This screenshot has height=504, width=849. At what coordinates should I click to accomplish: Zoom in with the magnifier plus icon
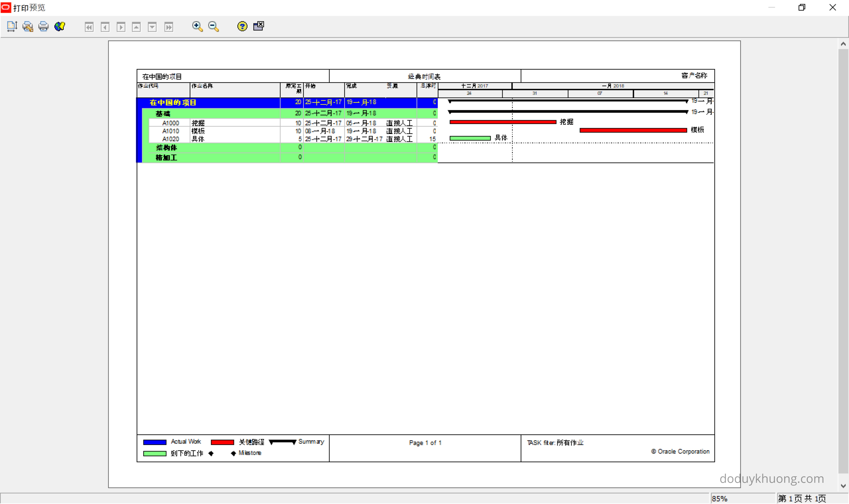pos(197,26)
